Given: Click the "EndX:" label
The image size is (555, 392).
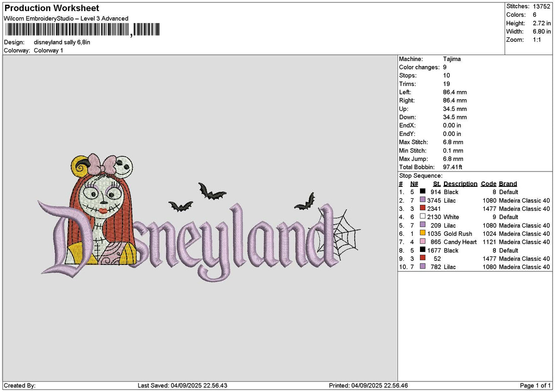Looking at the screenshot, I should [x=407, y=125].
